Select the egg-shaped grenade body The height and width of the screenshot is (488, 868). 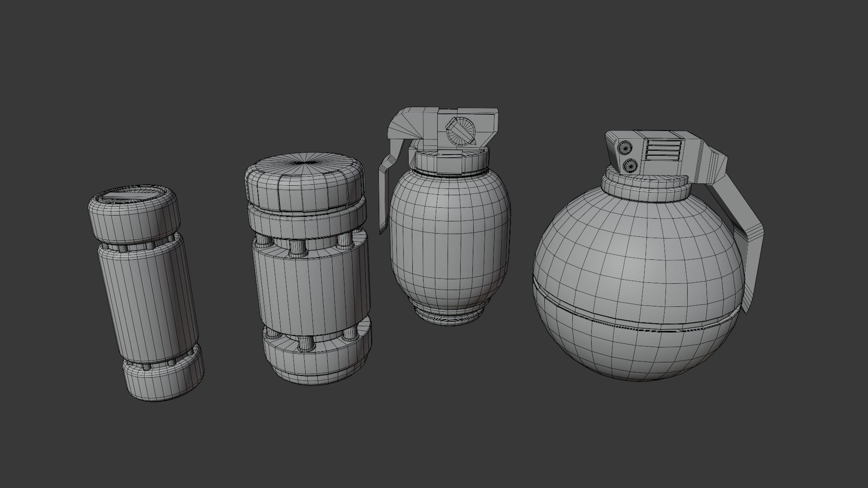pos(451,248)
